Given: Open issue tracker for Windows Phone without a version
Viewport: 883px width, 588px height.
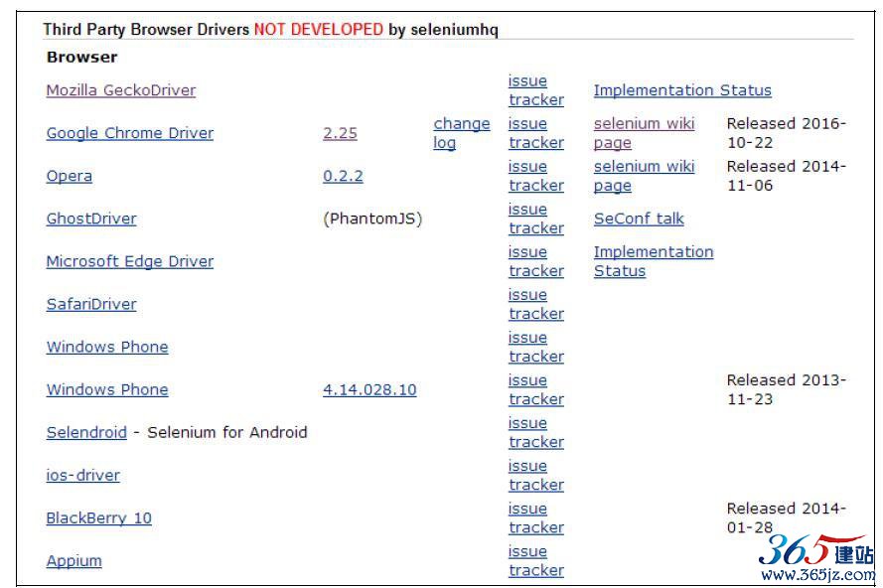Looking at the screenshot, I should point(536,347).
